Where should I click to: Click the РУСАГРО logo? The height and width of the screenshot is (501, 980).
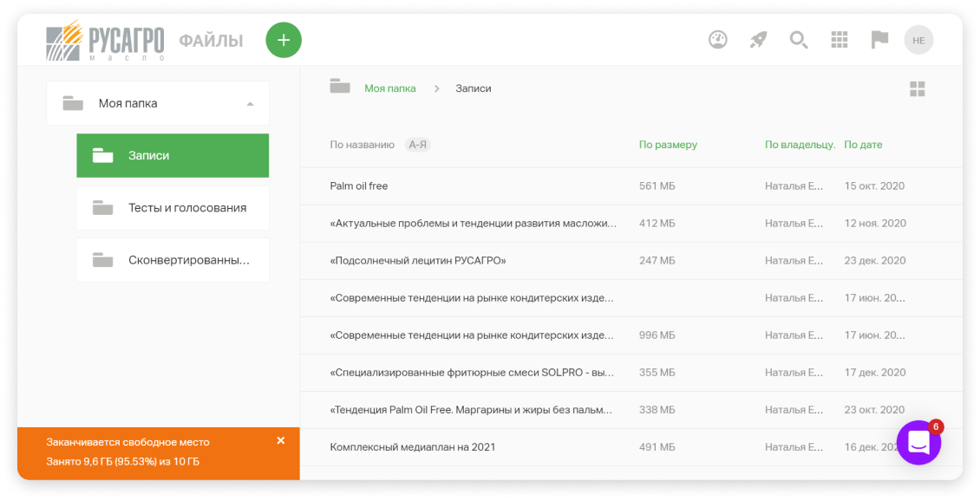pos(106,40)
